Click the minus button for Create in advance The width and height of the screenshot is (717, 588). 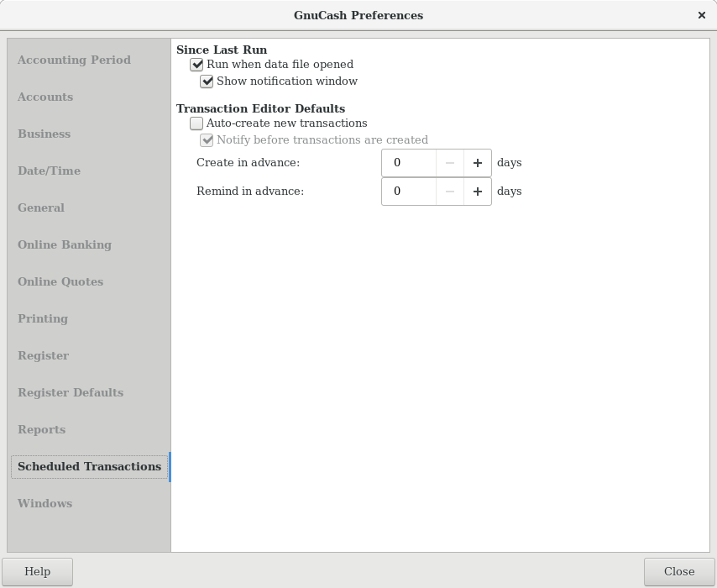(x=450, y=163)
